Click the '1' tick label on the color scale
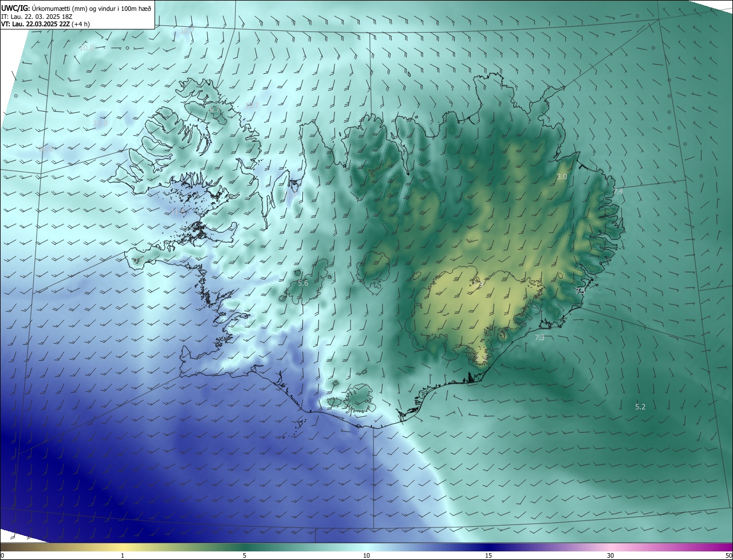This screenshot has width=733, height=560. [123, 555]
